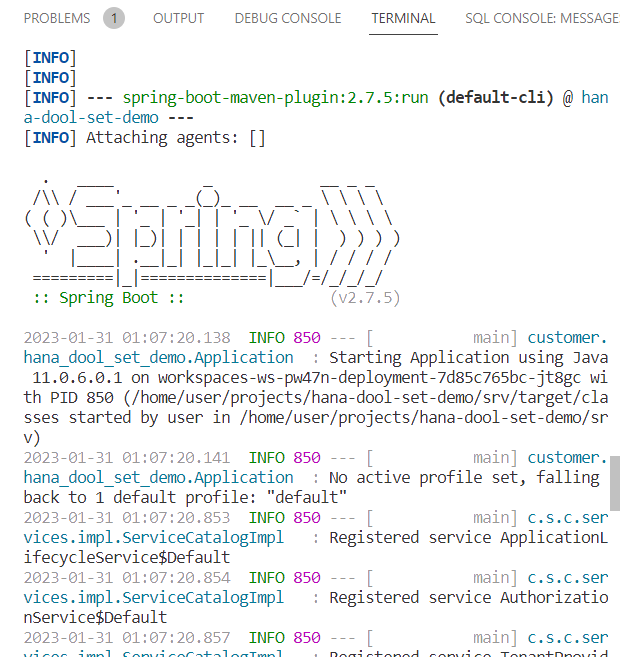
Task: Click "No active profile set, falling" message
Action: coord(464,478)
